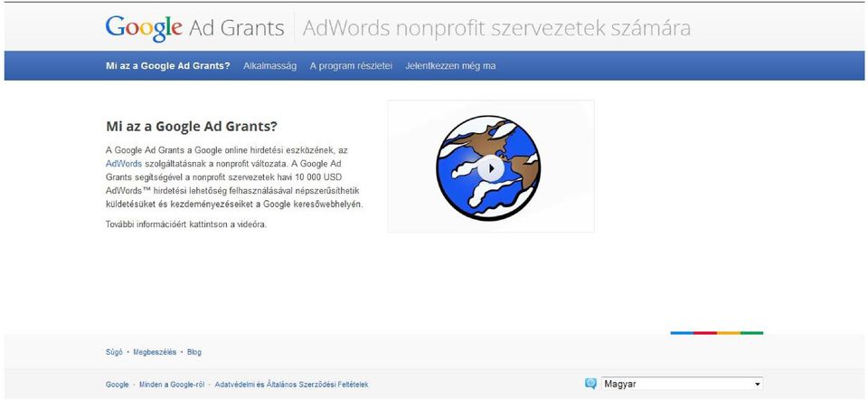Visit the Blog footer link
The width and height of the screenshot is (868, 400).
[x=194, y=352]
